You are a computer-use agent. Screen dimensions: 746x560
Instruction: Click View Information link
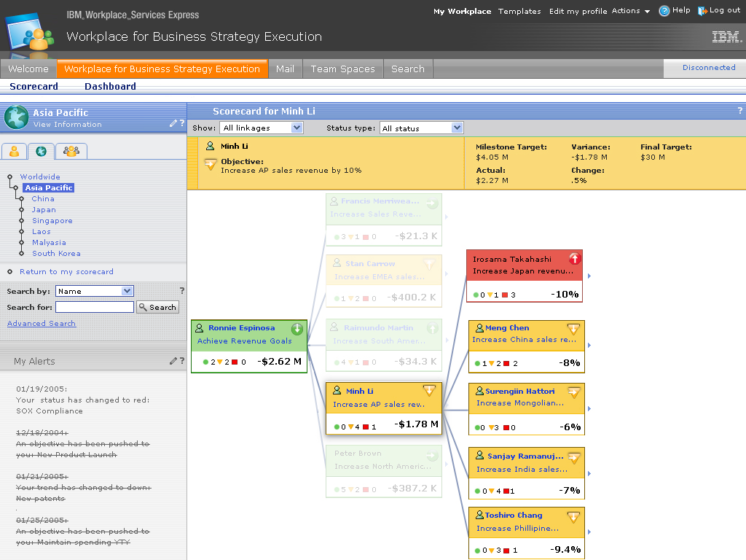coord(67,124)
